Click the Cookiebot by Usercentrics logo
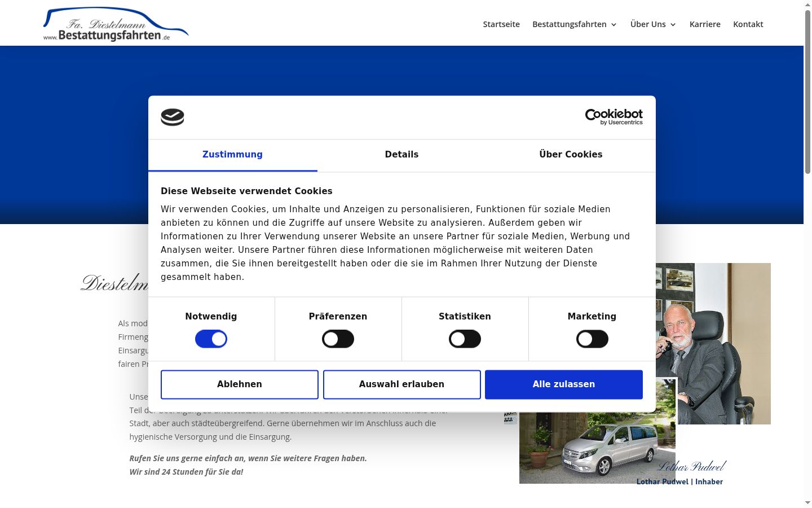 (x=614, y=117)
